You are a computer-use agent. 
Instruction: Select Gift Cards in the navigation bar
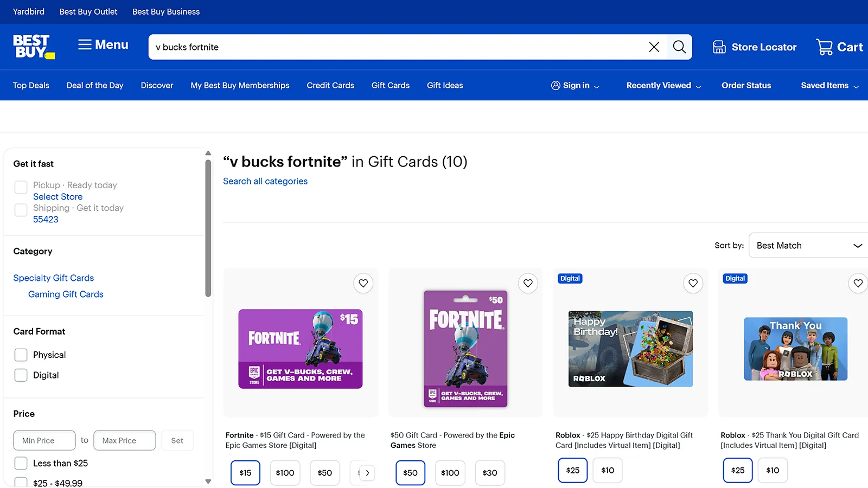point(390,85)
